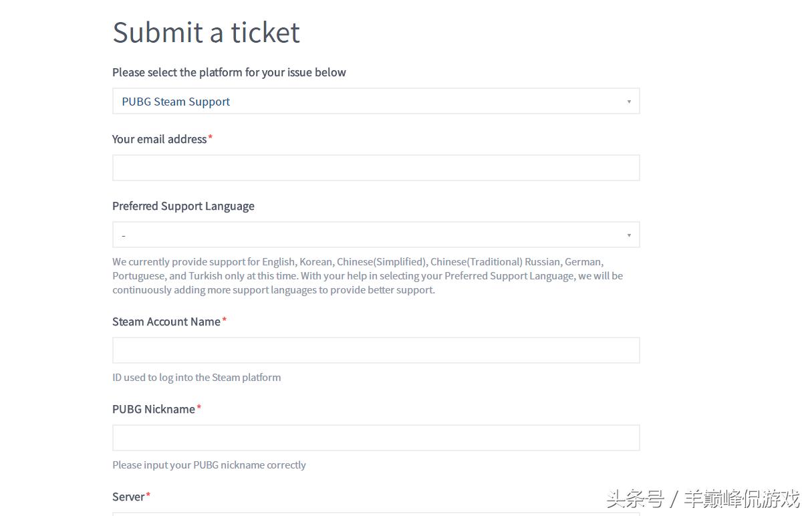
Task: Click the "Steam Account Name" label
Action: [x=166, y=321]
